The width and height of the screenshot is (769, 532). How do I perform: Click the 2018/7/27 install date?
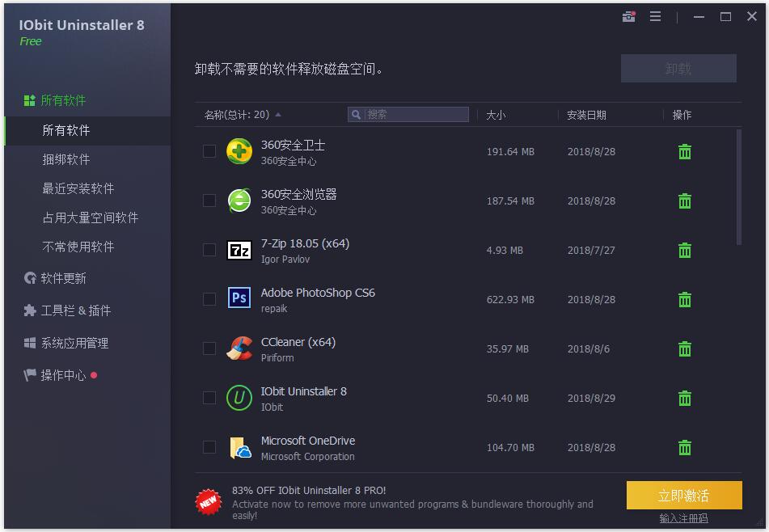591,251
